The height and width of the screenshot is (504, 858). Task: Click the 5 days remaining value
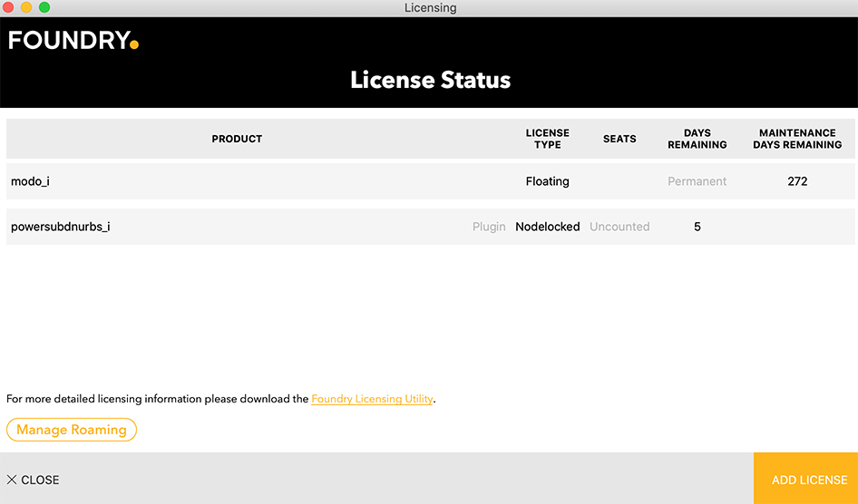pos(697,227)
